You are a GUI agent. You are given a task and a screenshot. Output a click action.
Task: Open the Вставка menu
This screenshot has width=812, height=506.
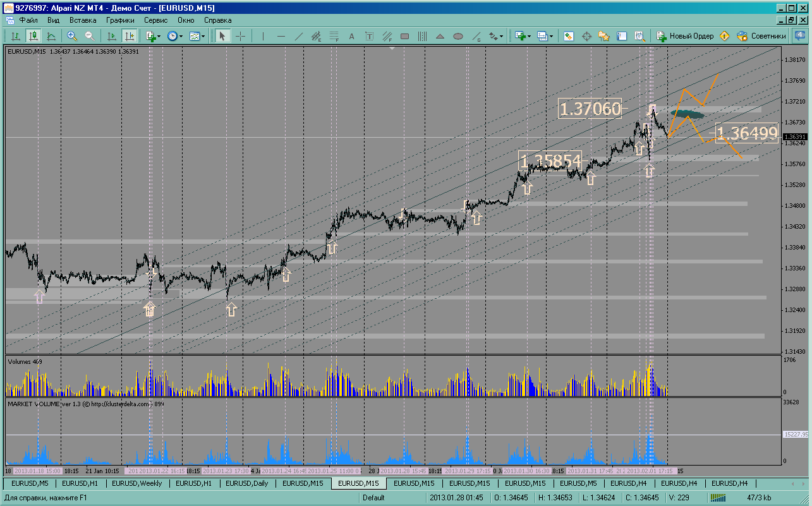83,20
